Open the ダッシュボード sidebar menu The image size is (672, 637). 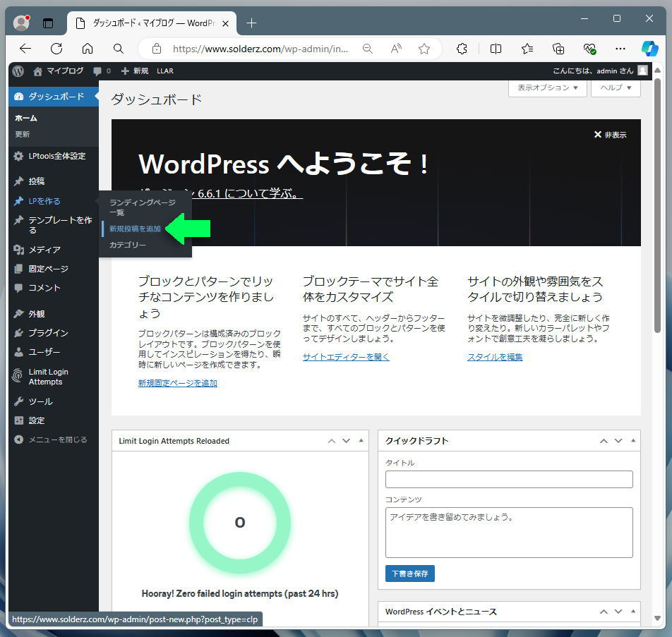click(54, 97)
